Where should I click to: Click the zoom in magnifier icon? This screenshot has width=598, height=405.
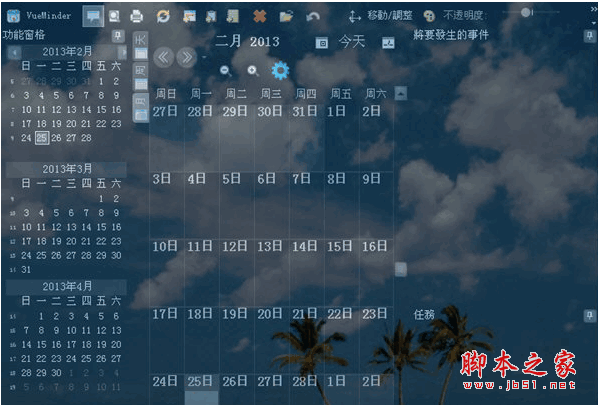[253, 71]
